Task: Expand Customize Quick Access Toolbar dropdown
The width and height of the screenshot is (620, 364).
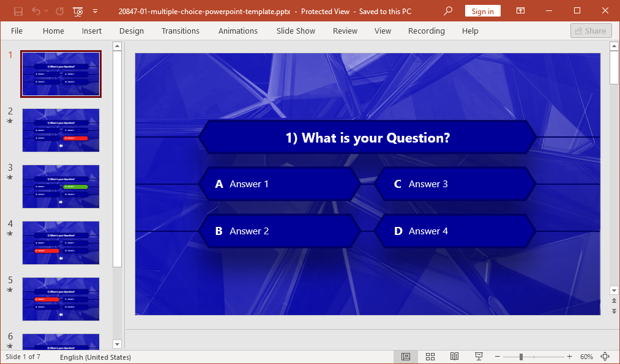Action: pyautogui.click(x=95, y=11)
